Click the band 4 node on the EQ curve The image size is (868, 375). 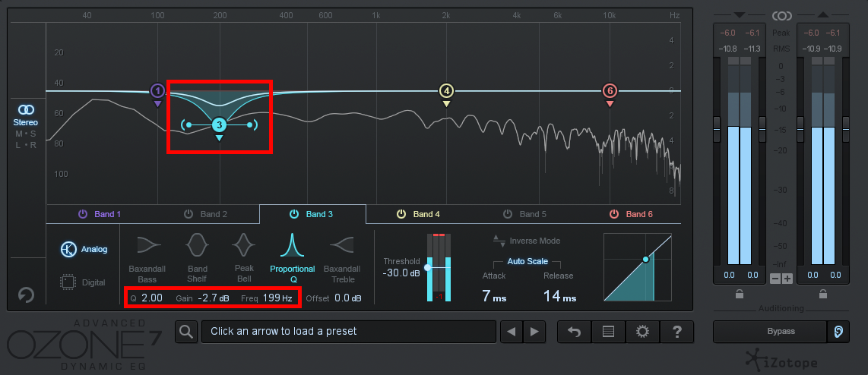tap(447, 90)
